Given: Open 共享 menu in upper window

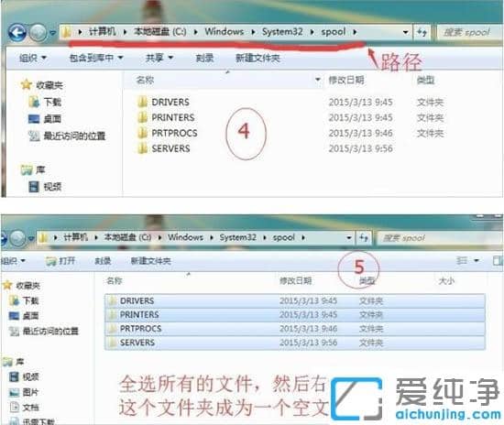Looking at the screenshot, I should [x=159, y=58].
